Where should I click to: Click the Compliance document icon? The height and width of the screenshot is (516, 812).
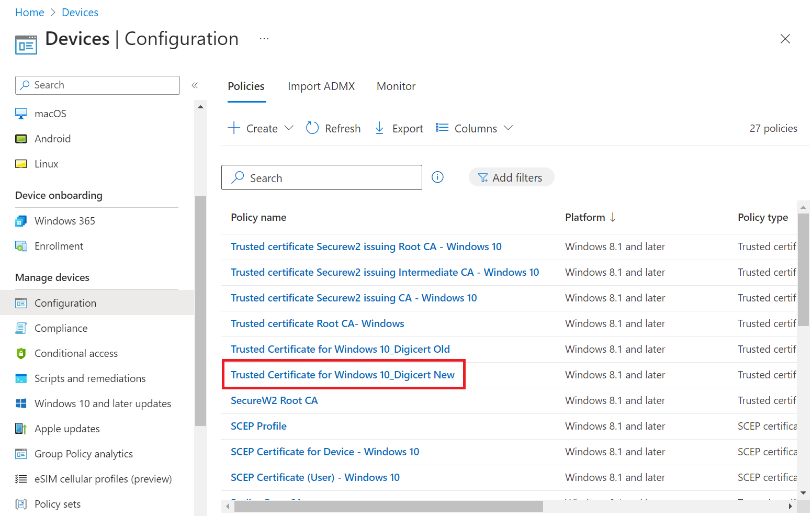21,328
